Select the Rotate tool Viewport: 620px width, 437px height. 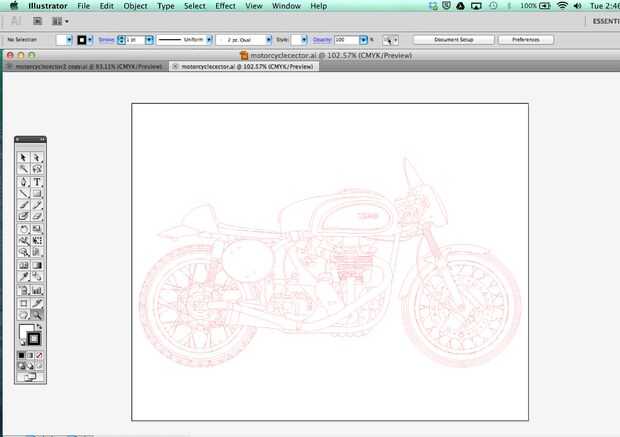click(x=24, y=229)
